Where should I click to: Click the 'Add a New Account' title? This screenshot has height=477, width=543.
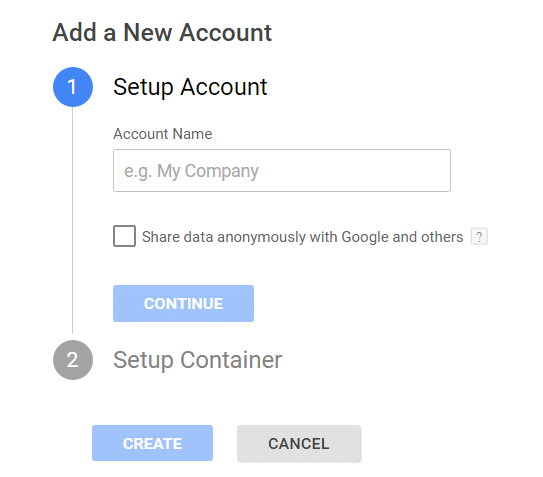[x=162, y=33]
